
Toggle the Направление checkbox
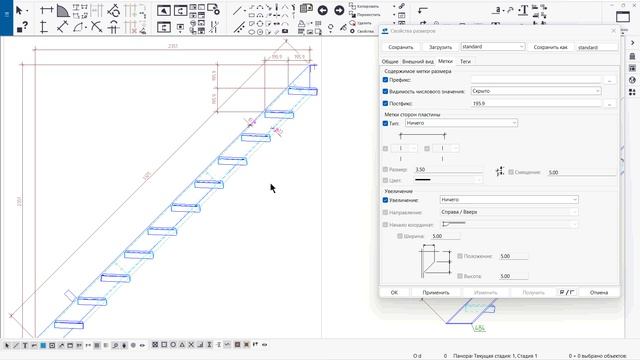pyautogui.click(x=385, y=212)
